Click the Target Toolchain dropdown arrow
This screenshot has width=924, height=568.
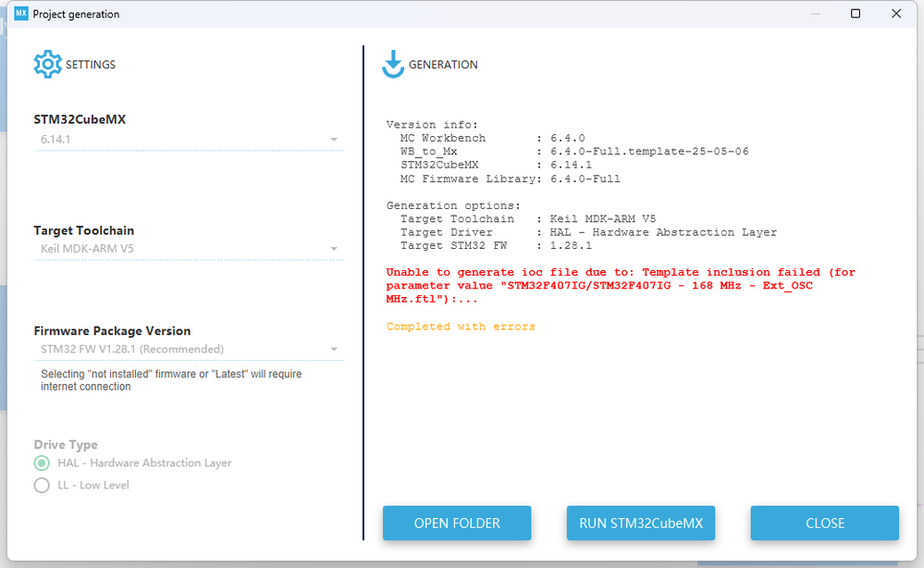pyautogui.click(x=334, y=249)
